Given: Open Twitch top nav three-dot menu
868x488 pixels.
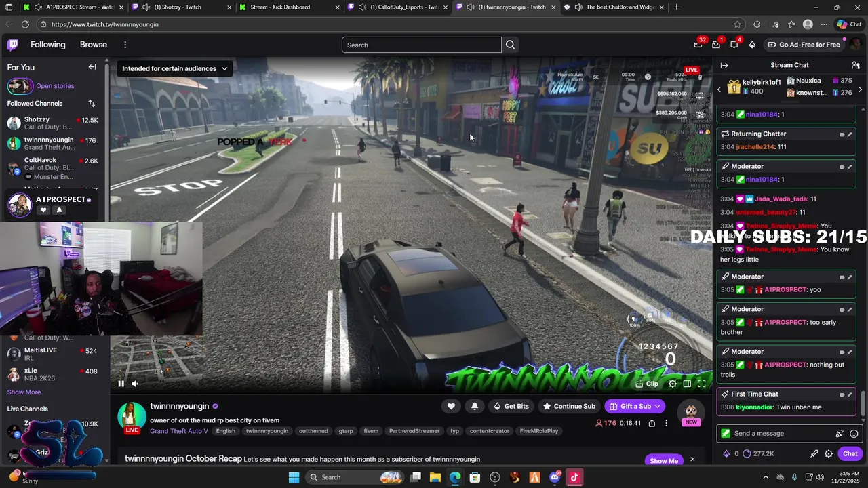Looking at the screenshot, I should (x=125, y=45).
